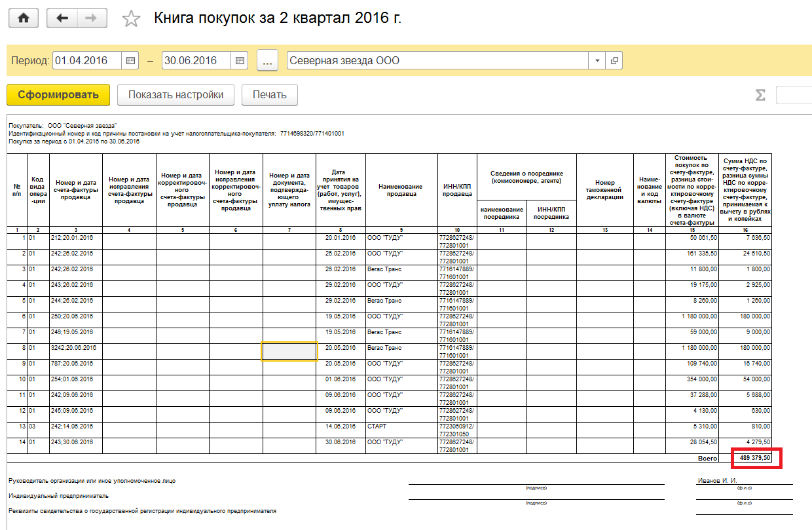This screenshot has height=530, width=812.
Task: Select seller cell СТАРТ
Action: (x=401, y=430)
